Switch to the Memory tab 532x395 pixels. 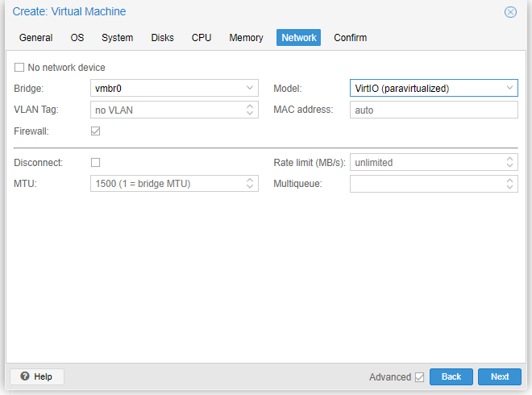[246, 37]
